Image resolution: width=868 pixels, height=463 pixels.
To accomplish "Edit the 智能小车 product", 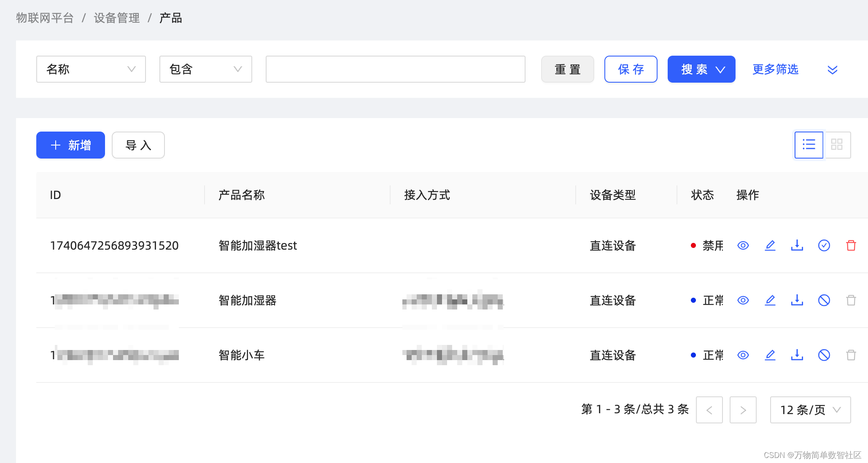I will point(770,355).
